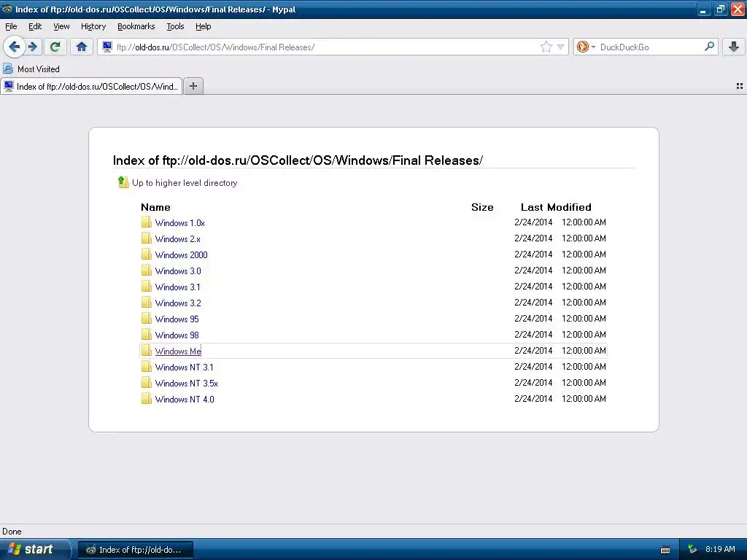Open the Windows 2.x folder link
This screenshot has height=560, width=747.
[x=178, y=239]
